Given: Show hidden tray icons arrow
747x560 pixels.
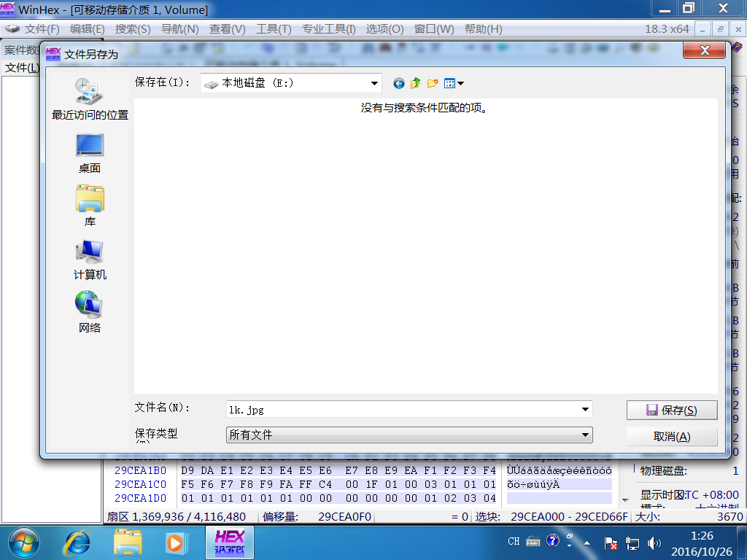Looking at the screenshot, I should [587, 542].
